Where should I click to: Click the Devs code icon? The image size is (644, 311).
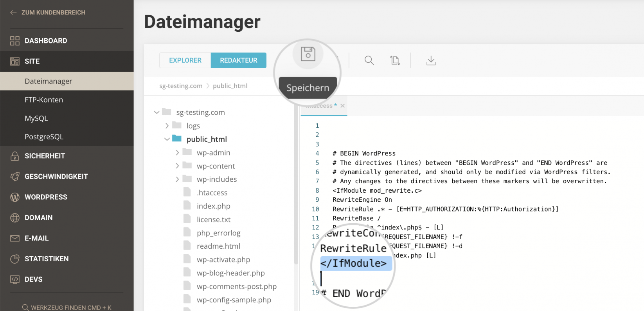tap(15, 279)
